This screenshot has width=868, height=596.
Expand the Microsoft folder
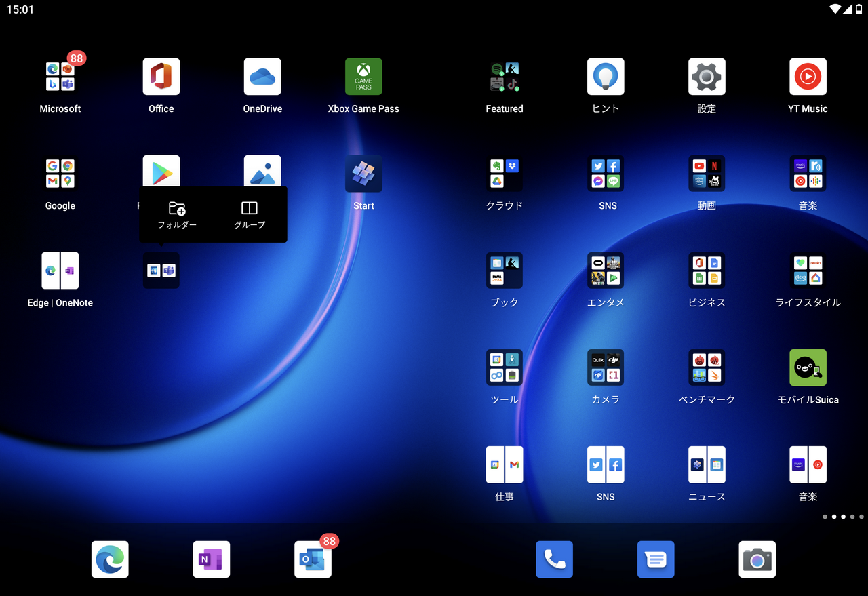coord(60,77)
